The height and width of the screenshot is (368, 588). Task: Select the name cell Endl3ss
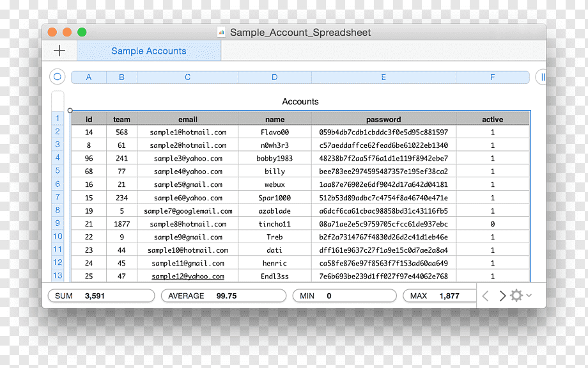[275, 276]
